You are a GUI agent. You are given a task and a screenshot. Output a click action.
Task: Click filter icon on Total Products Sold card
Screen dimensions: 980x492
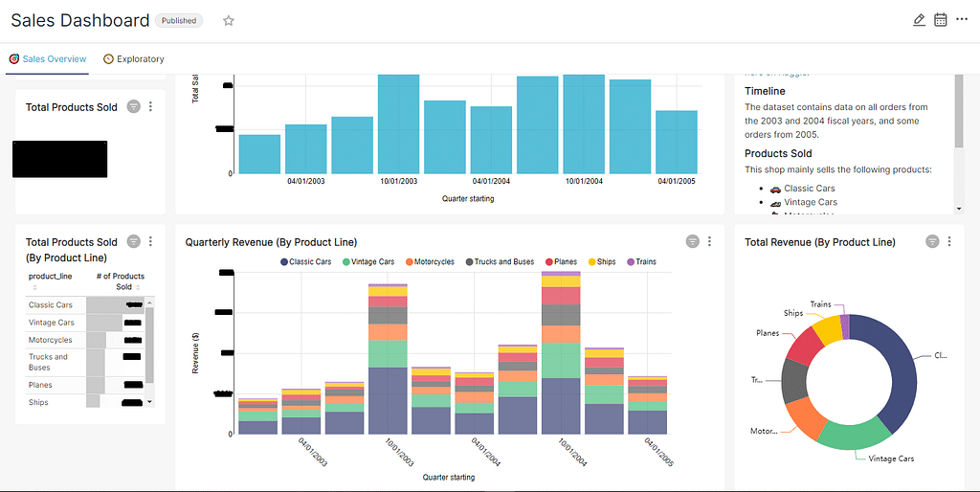[134, 106]
